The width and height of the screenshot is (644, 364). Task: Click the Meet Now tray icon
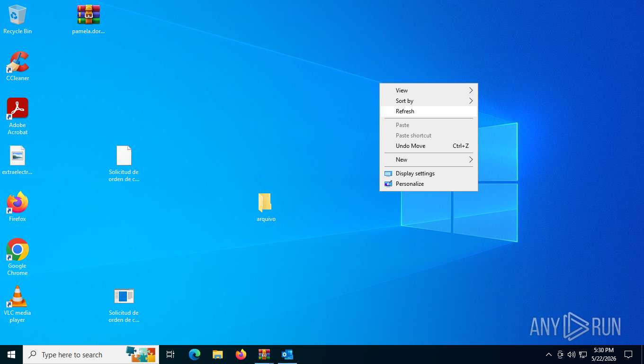(560, 355)
